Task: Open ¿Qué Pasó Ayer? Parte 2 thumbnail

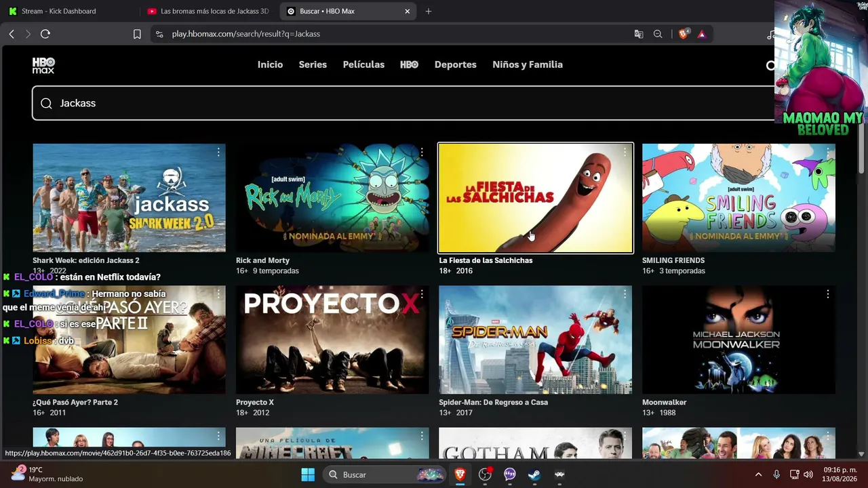Action: coord(129,340)
